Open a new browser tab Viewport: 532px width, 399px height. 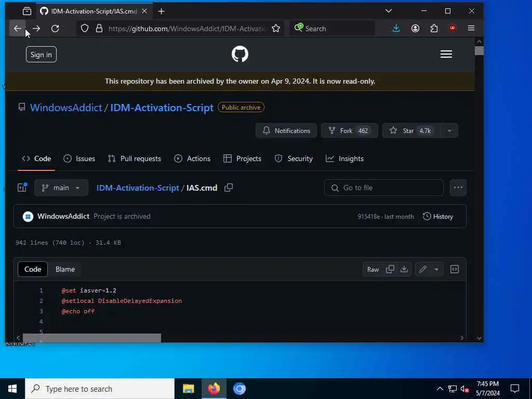click(161, 11)
